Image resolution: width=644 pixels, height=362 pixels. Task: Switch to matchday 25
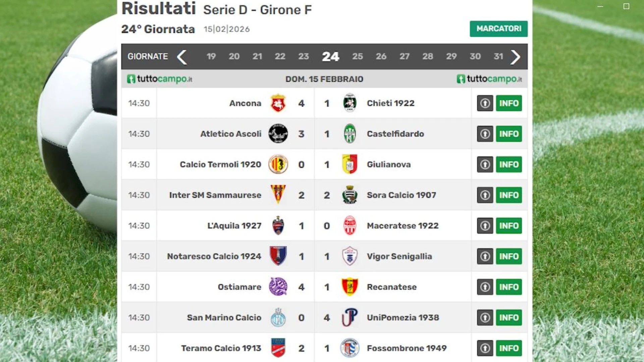click(358, 57)
